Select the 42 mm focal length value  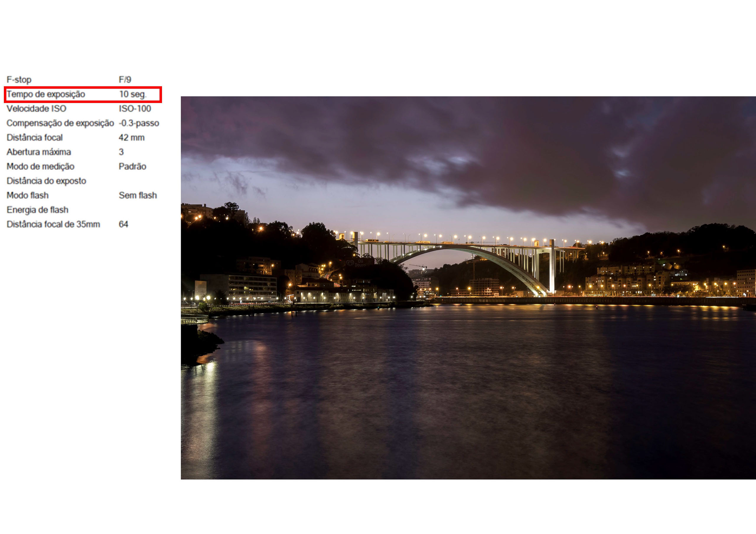[x=131, y=138]
